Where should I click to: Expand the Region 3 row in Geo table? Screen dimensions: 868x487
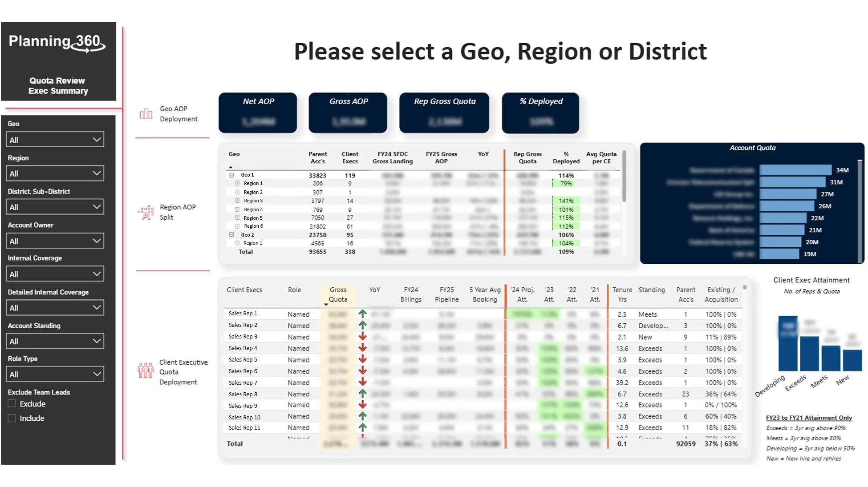coord(237,201)
